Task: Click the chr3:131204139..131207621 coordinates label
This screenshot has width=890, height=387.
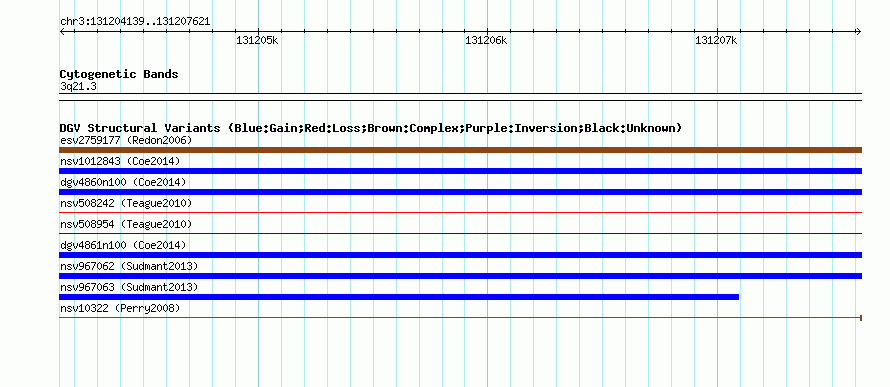Action: [135, 22]
